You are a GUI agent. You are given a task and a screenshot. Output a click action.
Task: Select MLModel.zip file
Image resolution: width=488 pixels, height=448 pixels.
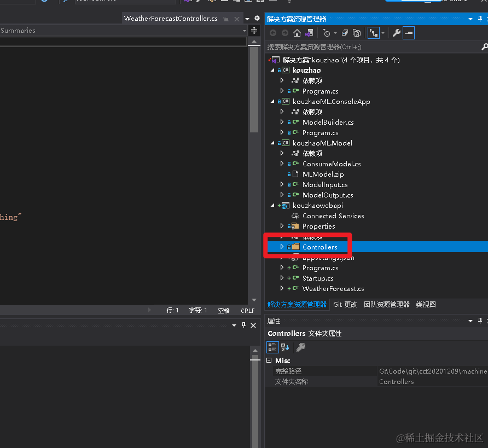pos(323,174)
